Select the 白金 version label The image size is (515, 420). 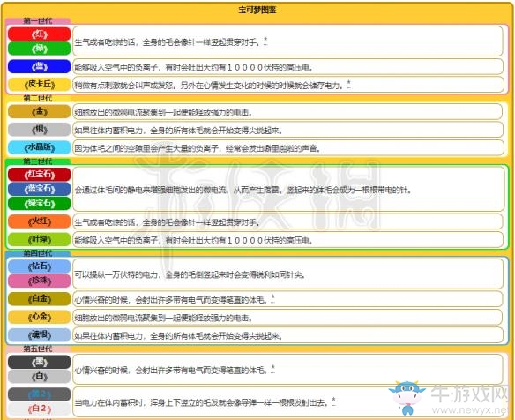(x=40, y=299)
